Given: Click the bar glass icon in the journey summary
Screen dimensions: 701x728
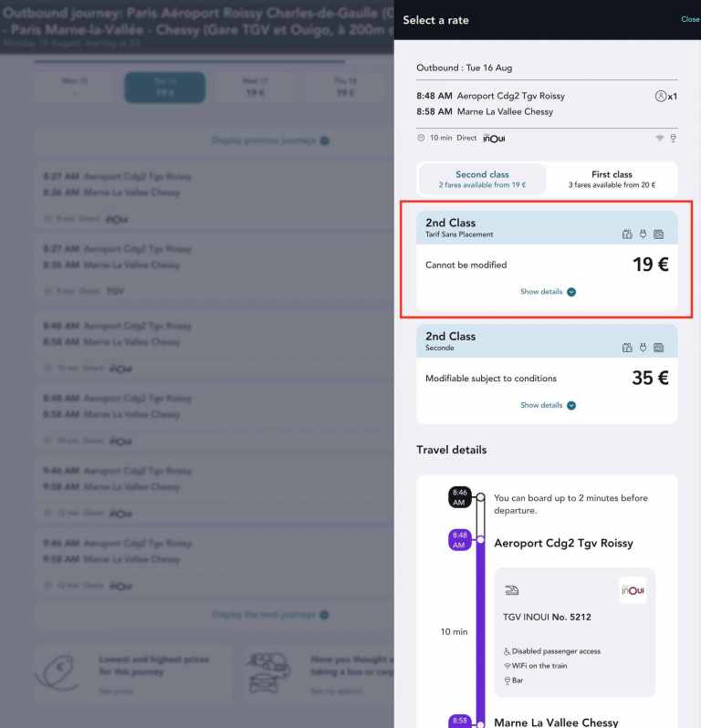Looking at the screenshot, I should coord(673,138).
